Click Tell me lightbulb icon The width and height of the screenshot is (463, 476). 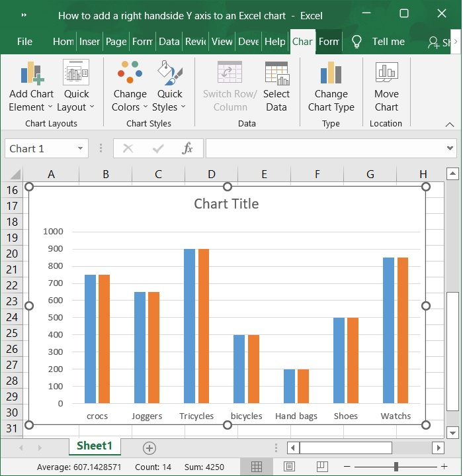357,42
